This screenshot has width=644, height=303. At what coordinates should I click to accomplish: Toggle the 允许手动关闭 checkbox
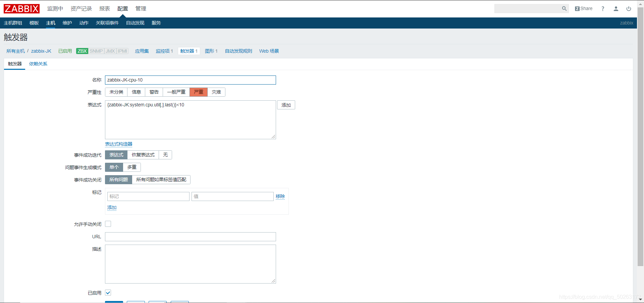(108, 224)
